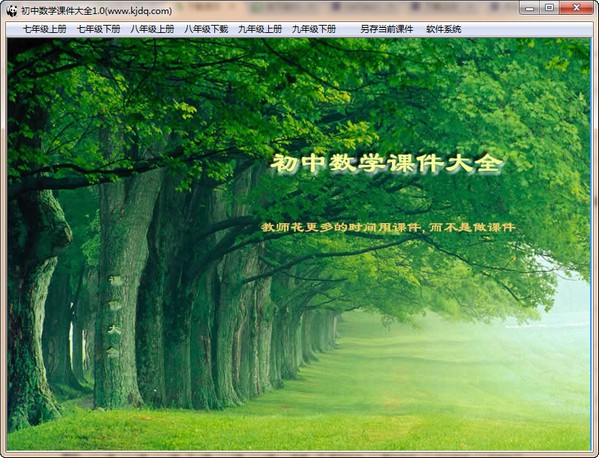
Task: Click the panda application icon in title bar
Action: pos(11,11)
